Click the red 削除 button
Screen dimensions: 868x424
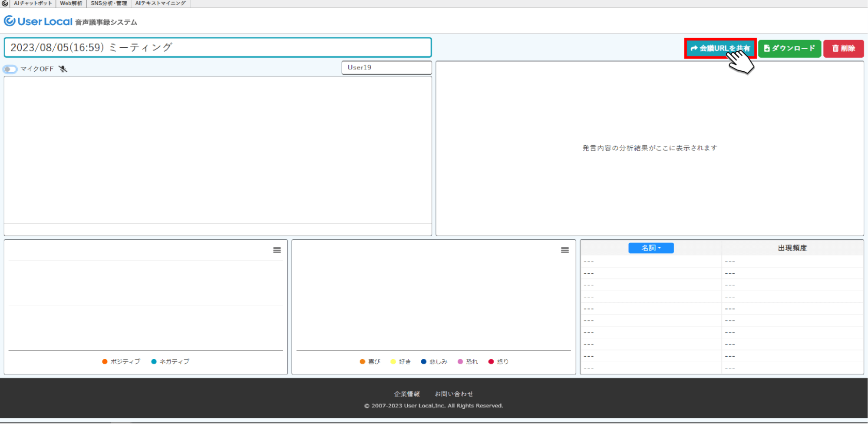click(x=843, y=48)
